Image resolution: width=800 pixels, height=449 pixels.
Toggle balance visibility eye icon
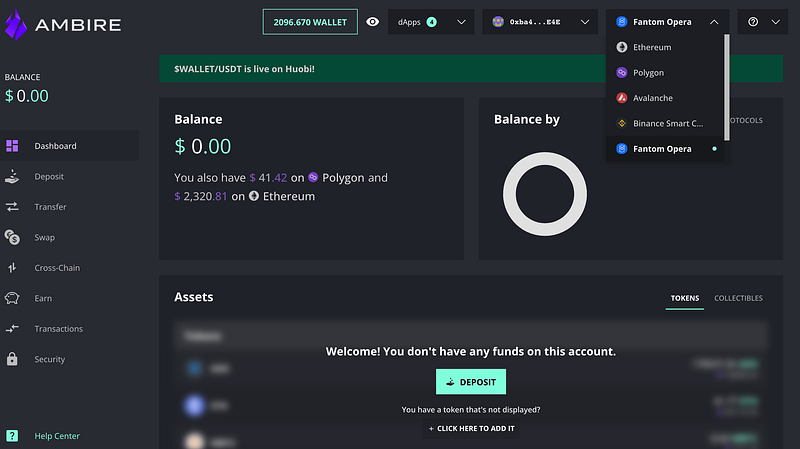pos(372,22)
